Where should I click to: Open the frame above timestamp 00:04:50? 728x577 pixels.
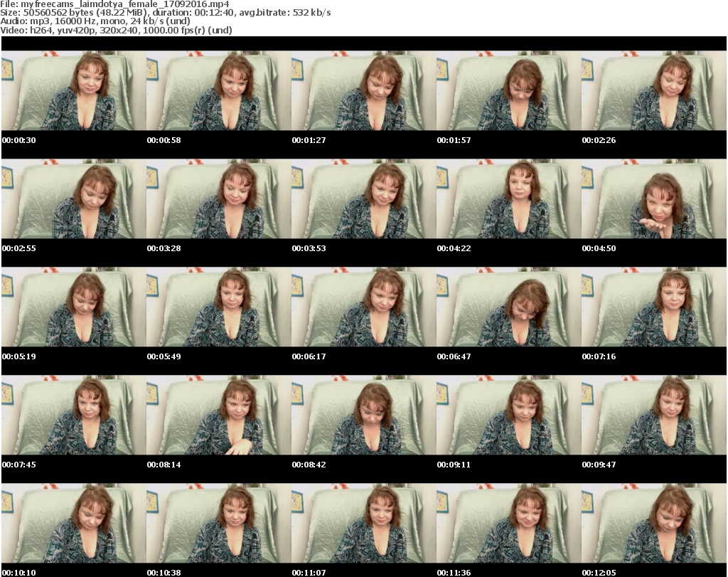click(x=653, y=198)
